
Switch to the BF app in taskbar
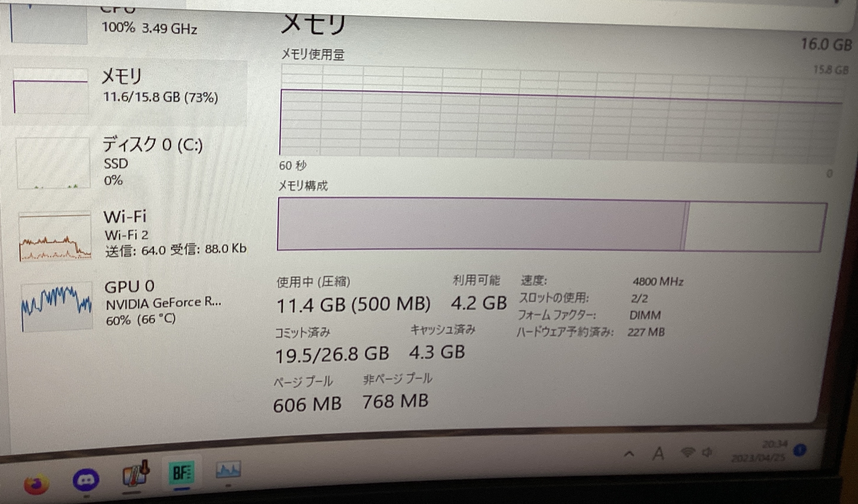point(182,473)
